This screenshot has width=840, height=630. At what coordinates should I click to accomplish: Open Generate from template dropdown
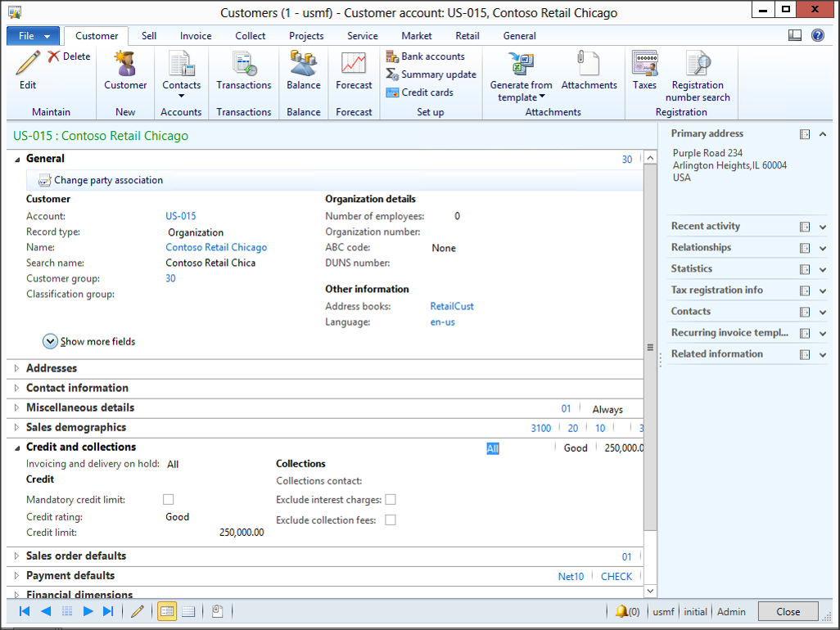(x=521, y=91)
